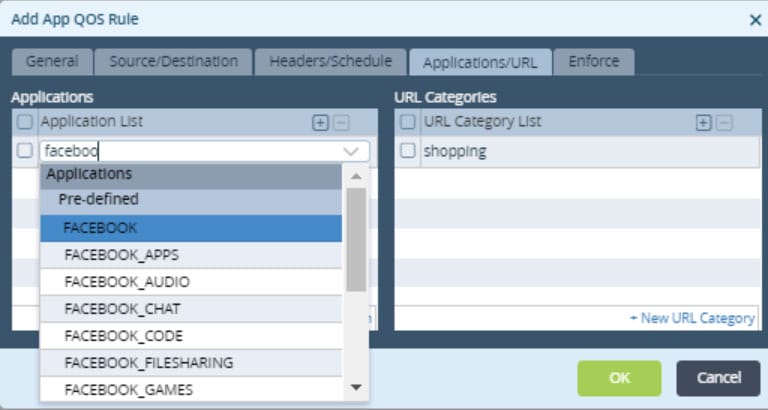Pick FACEBOOK_APPS from the list
The height and width of the screenshot is (410, 768).
[x=191, y=255]
